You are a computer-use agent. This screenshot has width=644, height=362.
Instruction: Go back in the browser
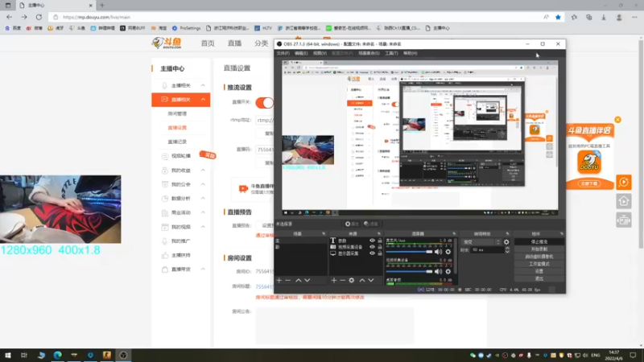coord(10,17)
